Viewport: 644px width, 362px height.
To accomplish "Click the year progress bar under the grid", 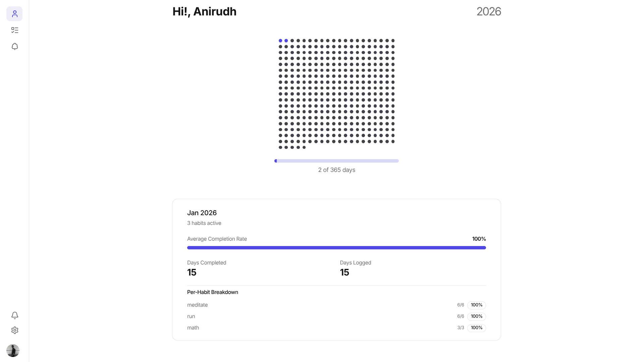I will (336, 161).
